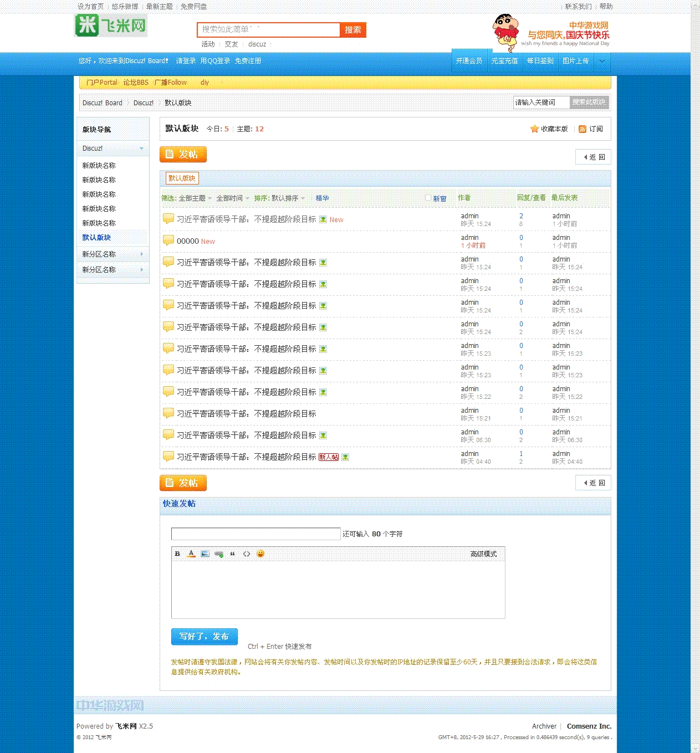Insert a link using editor toolbar icon
Viewport: 700px width, 753px height.
(219, 554)
